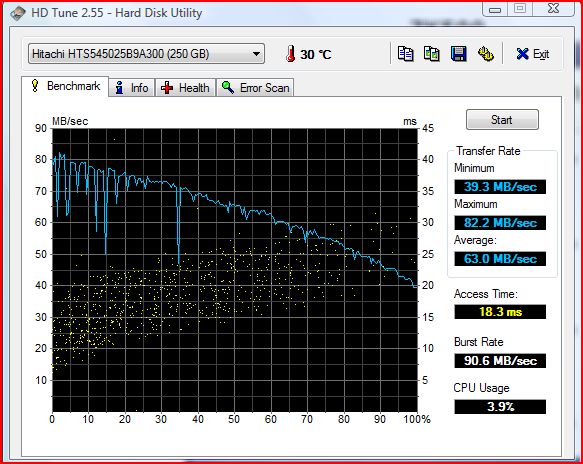Start the benchmark with the Start button
The height and width of the screenshot is (464, 583).
502,120
